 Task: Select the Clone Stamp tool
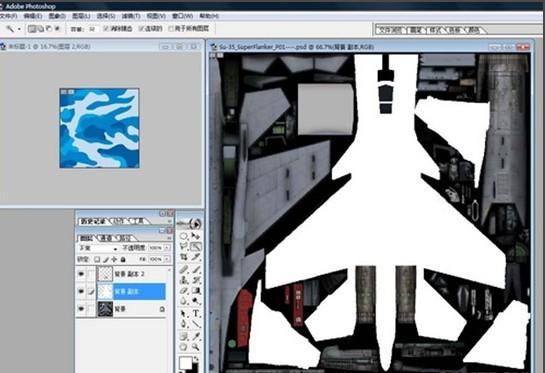184,280
